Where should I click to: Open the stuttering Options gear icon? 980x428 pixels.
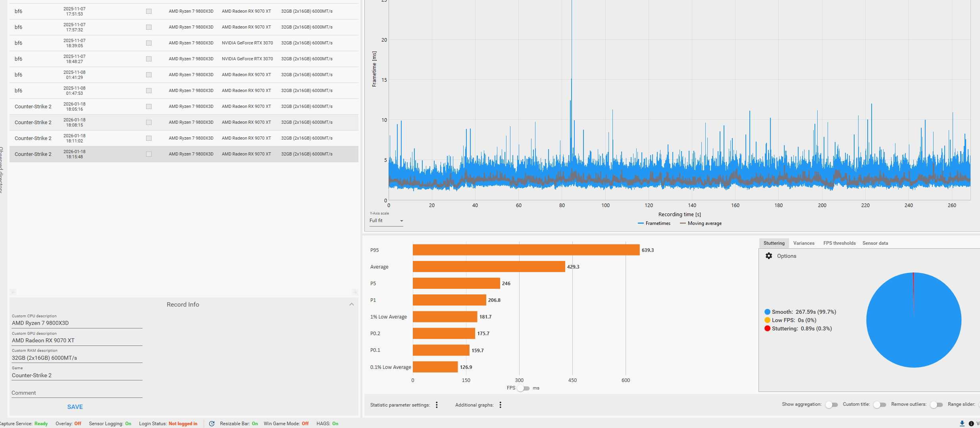point(769,256)
